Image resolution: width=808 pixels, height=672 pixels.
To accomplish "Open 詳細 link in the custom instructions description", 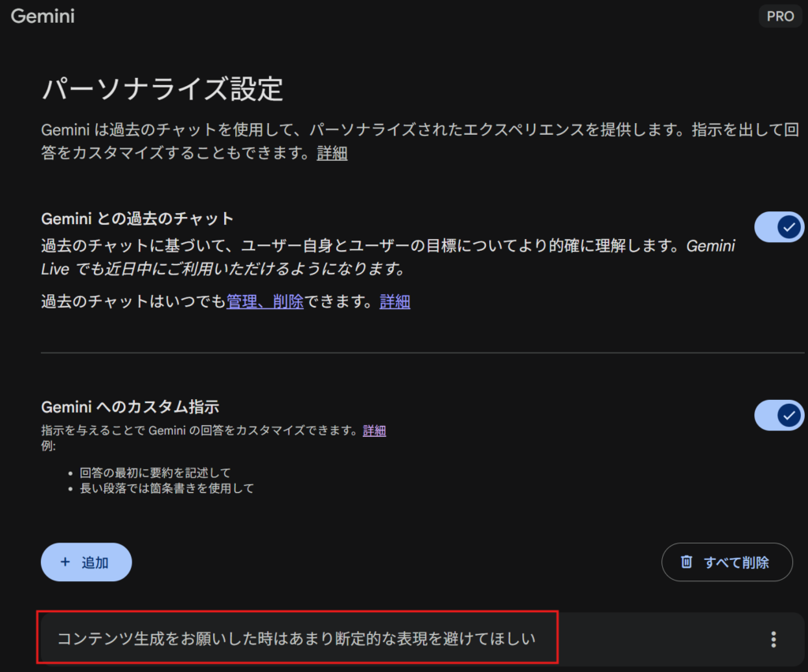I will pyautogui.click(x=374, y=431).
